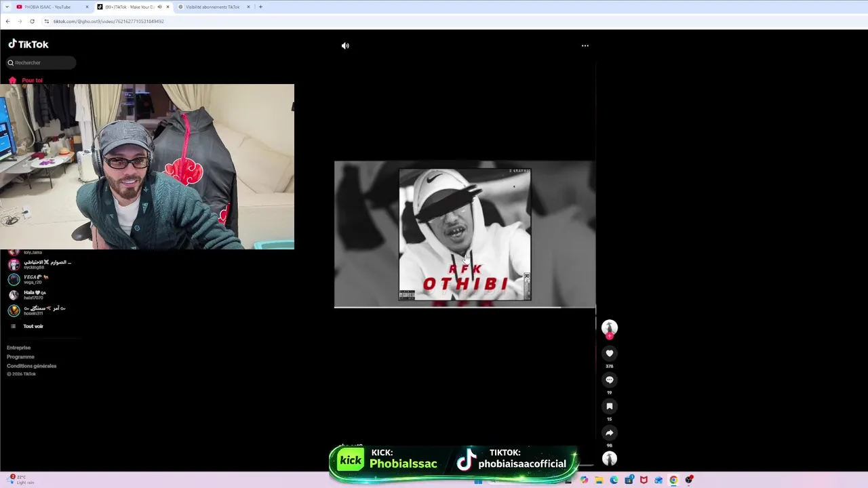Expand Conditions générales footer section
The width and height of the screenshot is (868, 488).
(32, 366)
